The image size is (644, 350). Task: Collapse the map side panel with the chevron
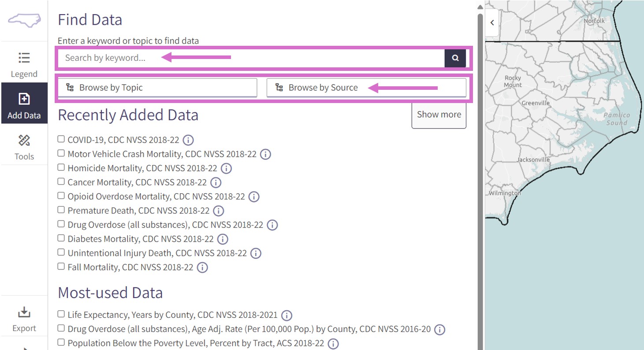click(x=492, y=22)
